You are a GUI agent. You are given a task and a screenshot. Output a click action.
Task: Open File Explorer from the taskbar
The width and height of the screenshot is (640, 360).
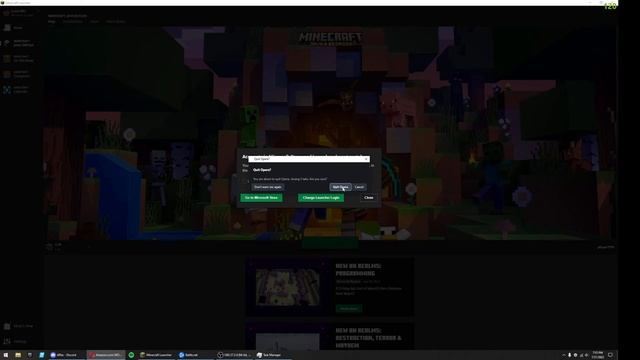coord(18,355)
